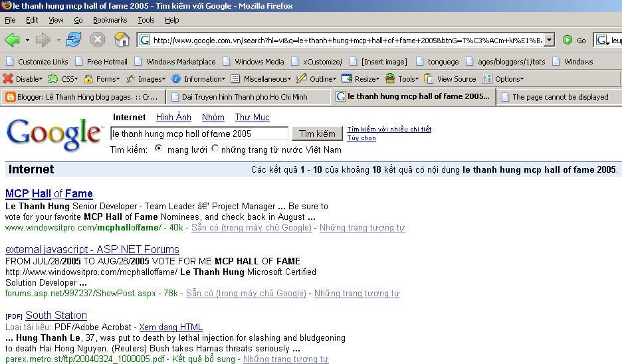Screen dimensions: 622x364
Task: Click the Outline pencil icon
Action: pos(302,78)
